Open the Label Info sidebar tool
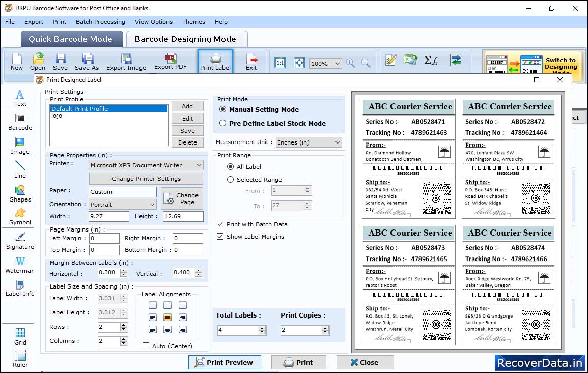The height and width of the screenshot is (373, 588). pyautogui.click(x=20, y=289)
